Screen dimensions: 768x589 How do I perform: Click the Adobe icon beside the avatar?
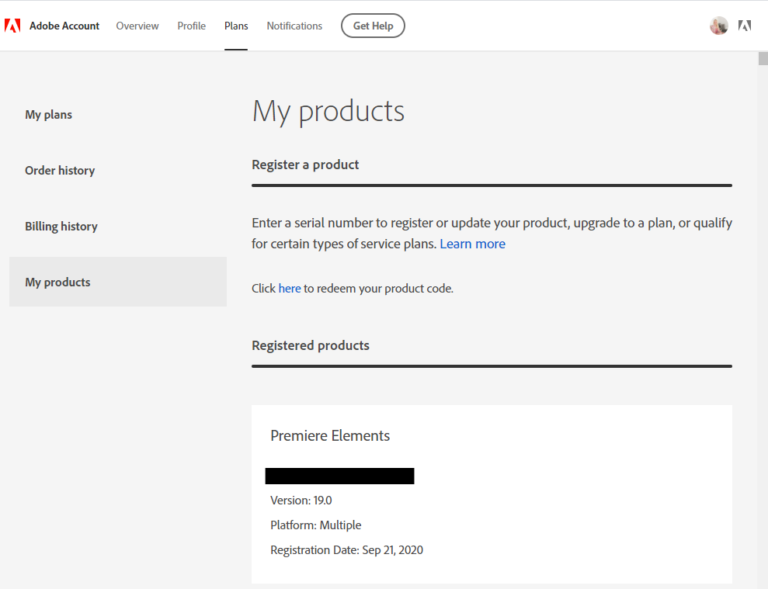(x=744, y=25)
